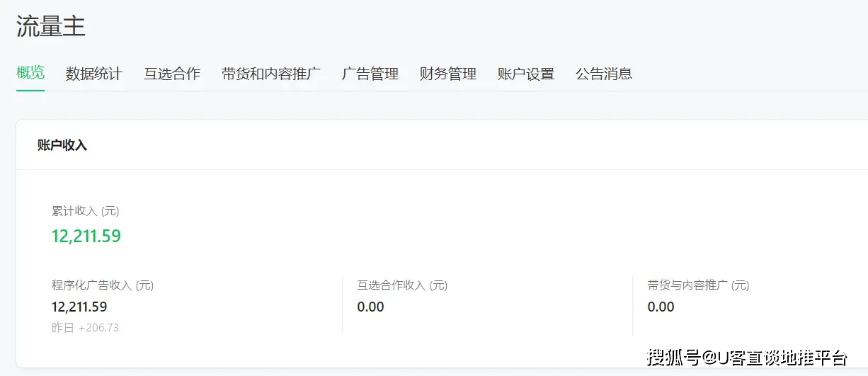Screen dimensions: 868x376
Task: Click the 流量主 page title
Action: tap(51, 27)
